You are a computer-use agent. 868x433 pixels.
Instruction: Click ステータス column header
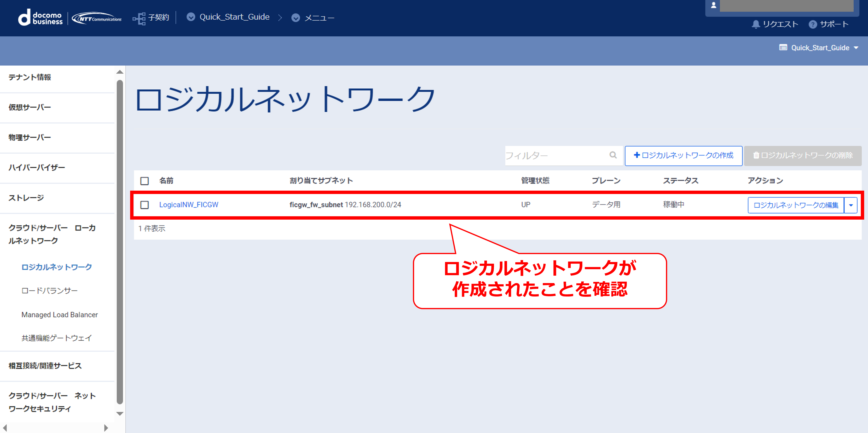[x=681, y=181]
